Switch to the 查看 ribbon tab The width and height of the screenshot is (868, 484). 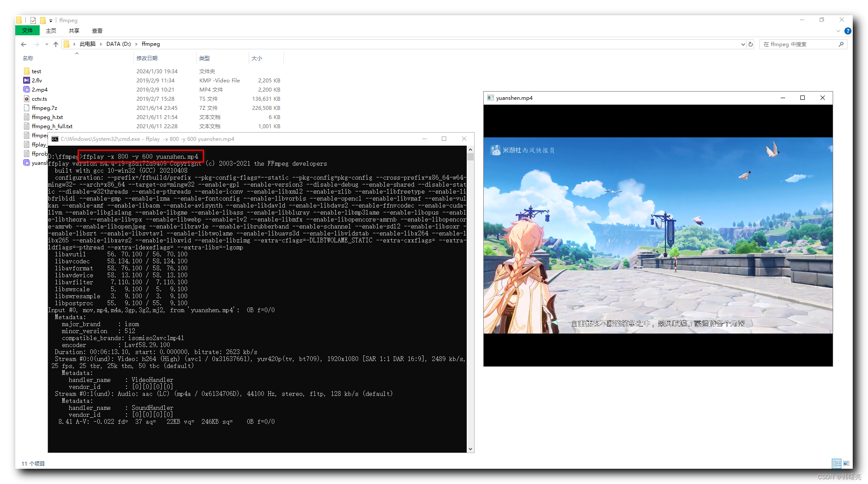[x=97, y=31]
